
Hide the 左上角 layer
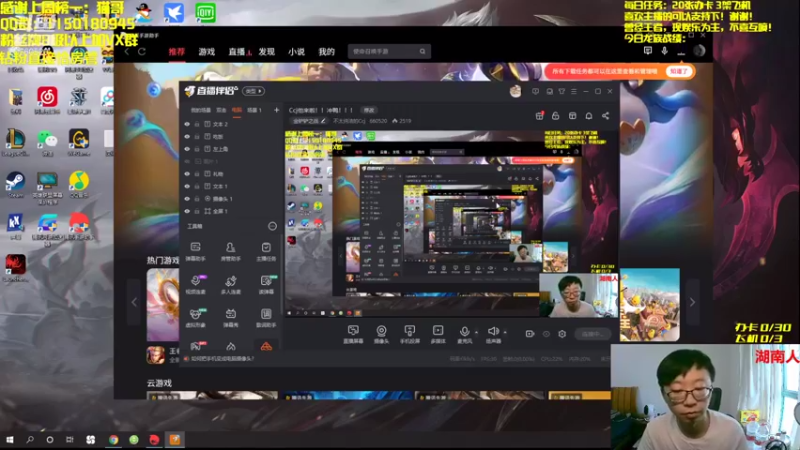[x=187, y=149]
